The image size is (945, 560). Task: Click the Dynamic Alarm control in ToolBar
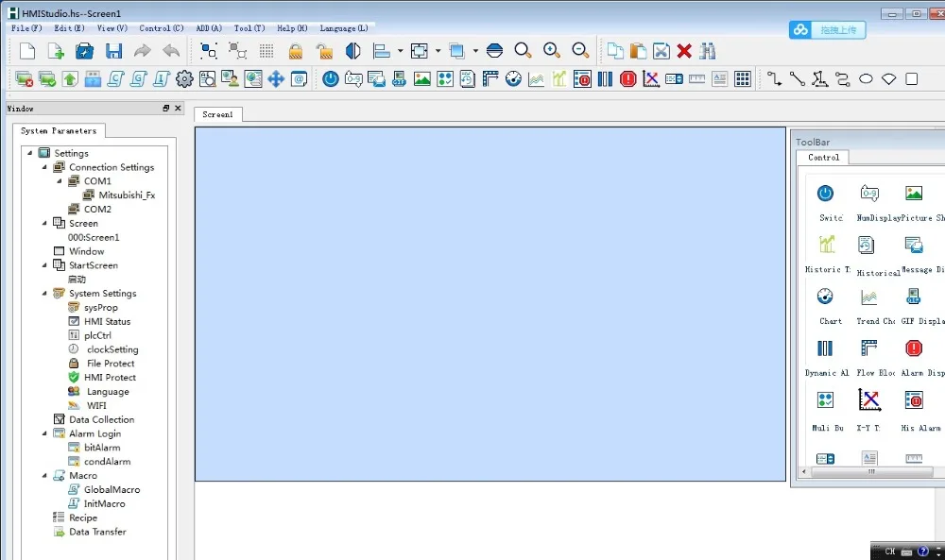(825, 348)
